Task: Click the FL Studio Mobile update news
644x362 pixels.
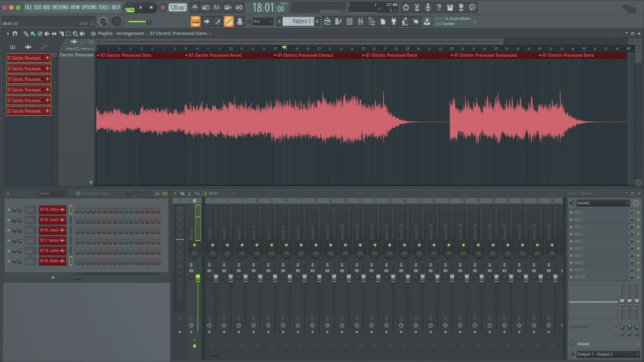Action: coord(453,21)
